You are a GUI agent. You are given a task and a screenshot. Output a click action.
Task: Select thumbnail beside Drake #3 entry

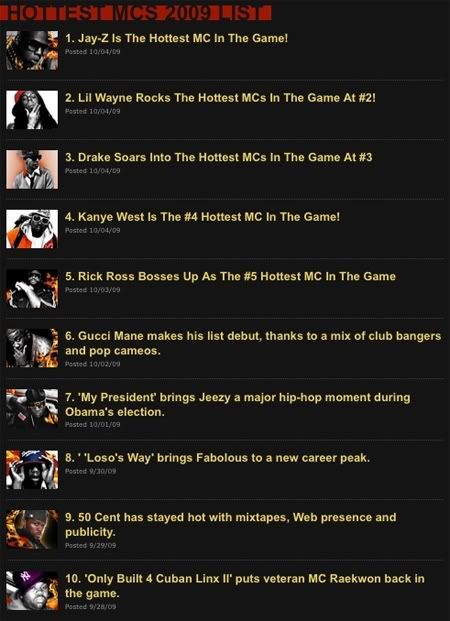(x=32, y=169)
